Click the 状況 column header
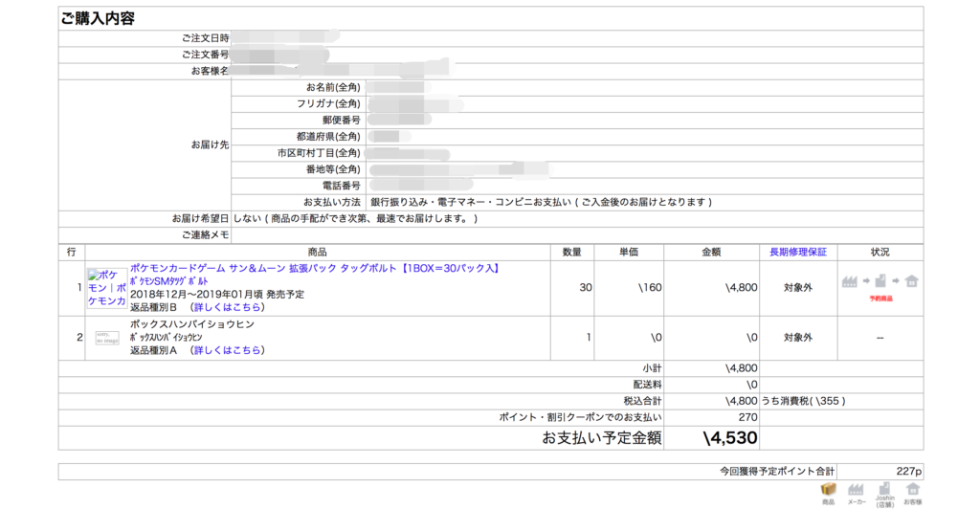 (x=880, y=252)
